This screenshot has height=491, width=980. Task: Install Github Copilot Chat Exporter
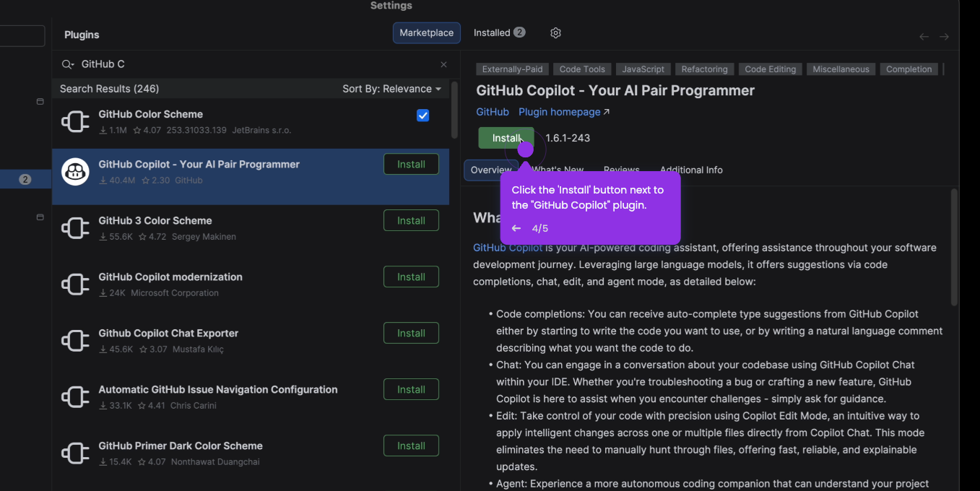click(411, 333)
